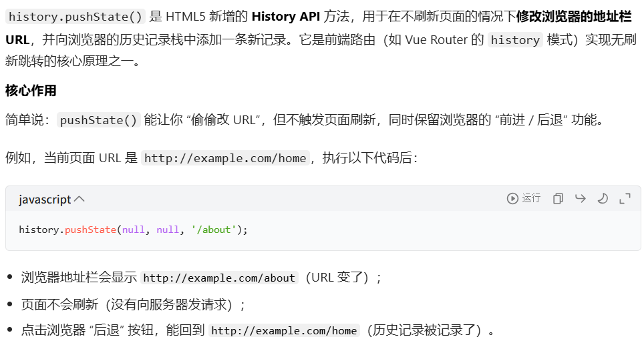The width and height of the screenshot is (644, 343).
Task: Click the bold text 'History API'
Action: click(x=285, y=17)
